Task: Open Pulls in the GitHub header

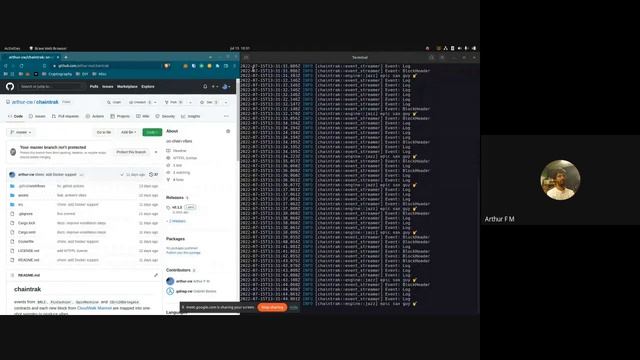Action: 94,87
